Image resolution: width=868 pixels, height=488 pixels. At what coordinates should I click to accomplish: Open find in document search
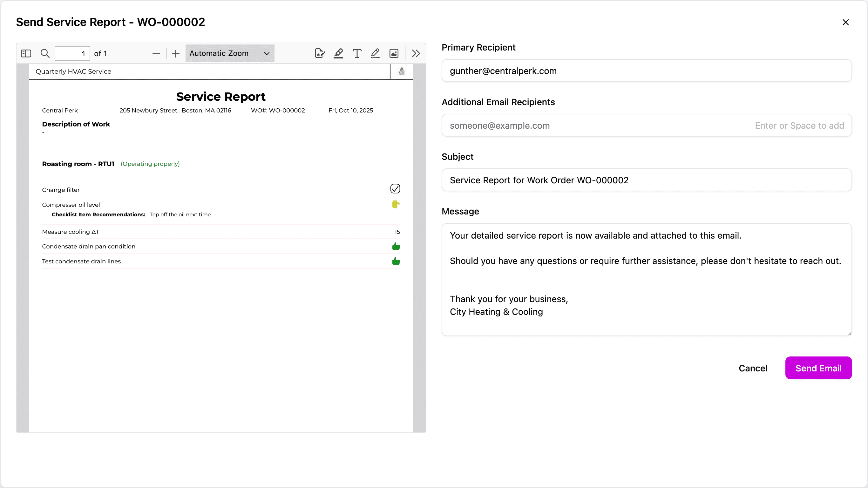coord(45,53)
